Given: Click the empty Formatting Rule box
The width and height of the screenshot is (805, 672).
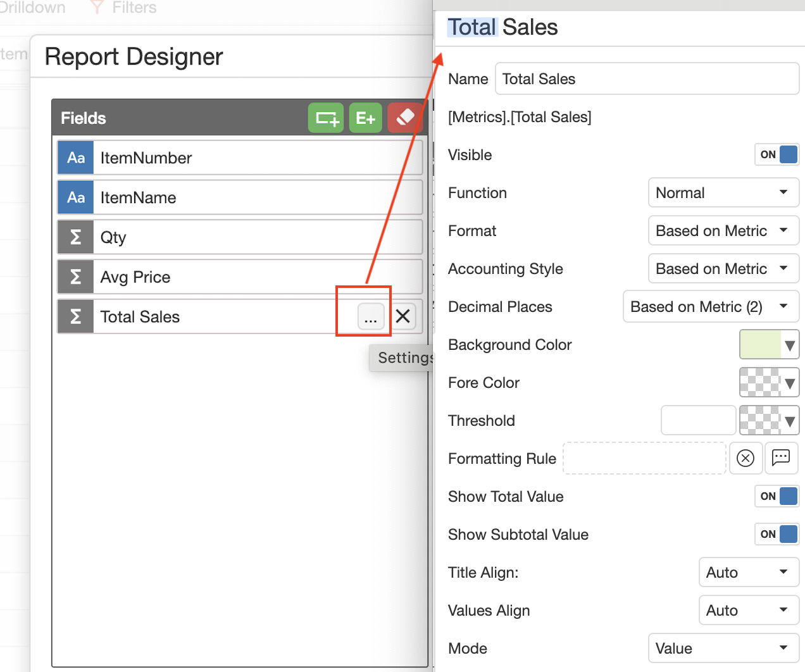Looking at the screenshot, I should (644, 458).
